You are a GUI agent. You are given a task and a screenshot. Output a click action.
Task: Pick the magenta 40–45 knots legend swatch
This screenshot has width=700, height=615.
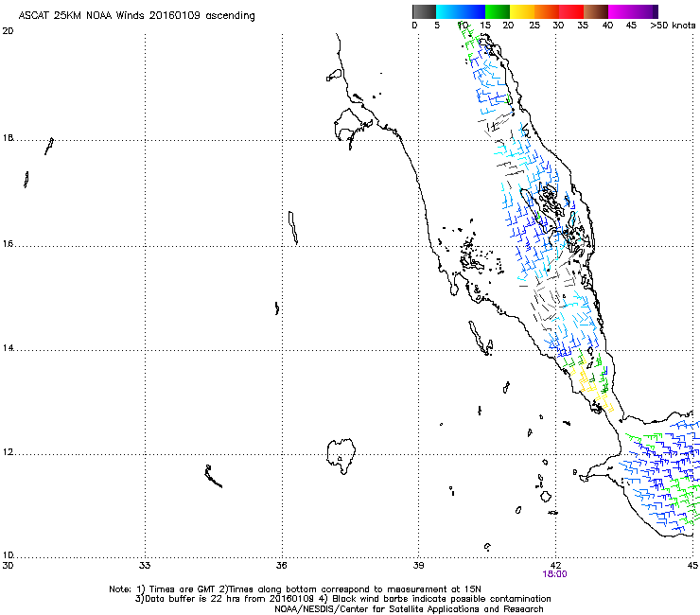pyautogui.click(x=621, y=11)
